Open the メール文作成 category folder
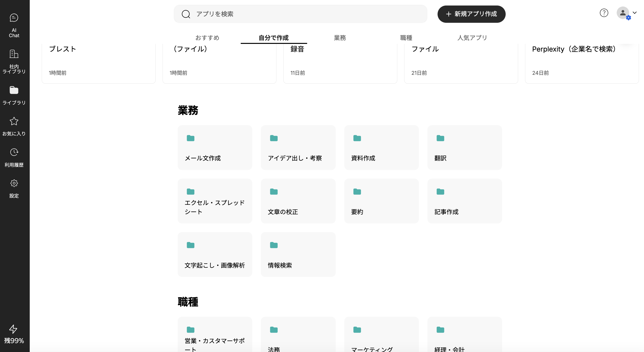This screenshot has width=644, height=352. pos(215,147)
